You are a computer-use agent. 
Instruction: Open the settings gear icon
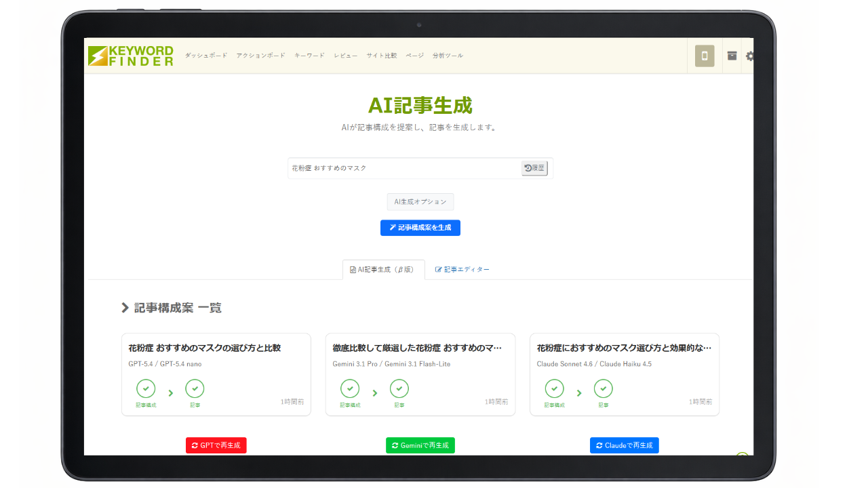(750, 56)
